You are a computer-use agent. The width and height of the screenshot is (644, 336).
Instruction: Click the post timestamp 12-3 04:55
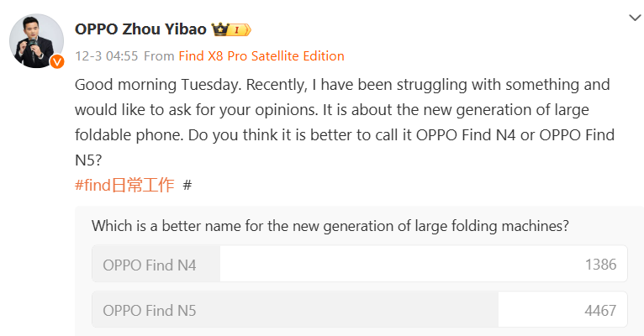click(x=107, y=55)
